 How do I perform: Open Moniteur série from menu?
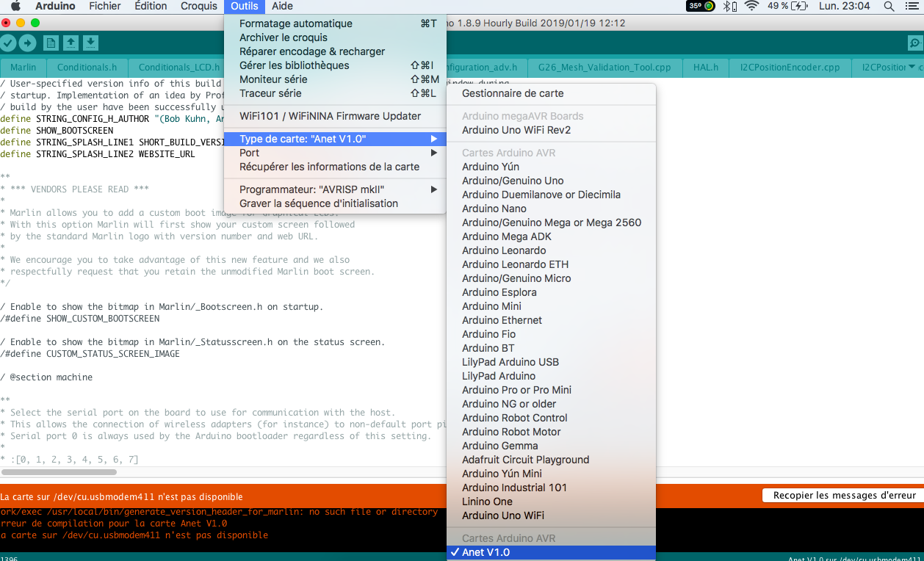click(335, 79)
